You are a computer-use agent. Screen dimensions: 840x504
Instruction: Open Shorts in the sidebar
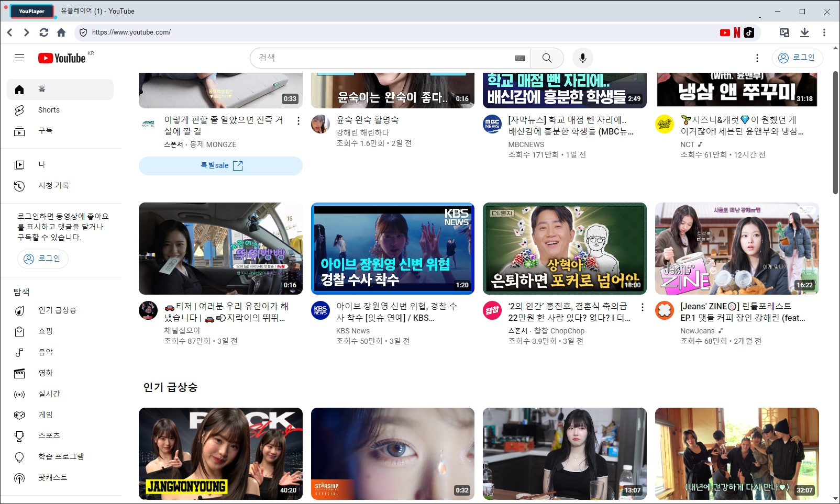coord(49,110)
